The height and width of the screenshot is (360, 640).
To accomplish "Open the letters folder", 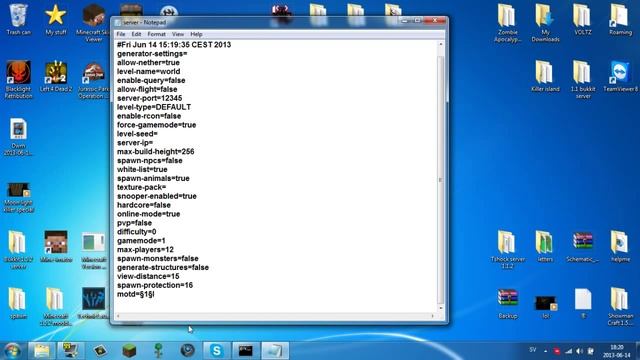I will (545, 247).
